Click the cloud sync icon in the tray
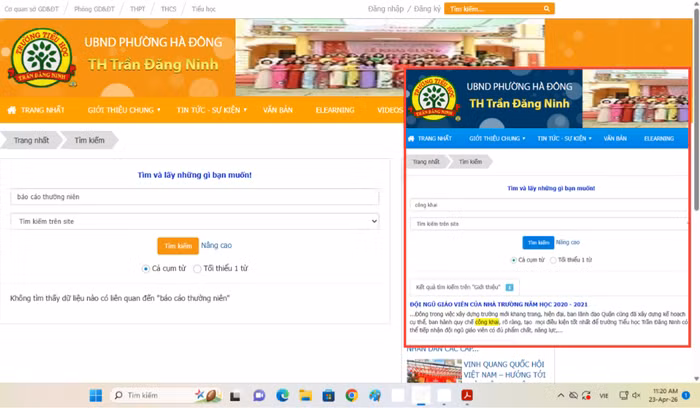Screen dimensions: 700x408 click(574, 396)
